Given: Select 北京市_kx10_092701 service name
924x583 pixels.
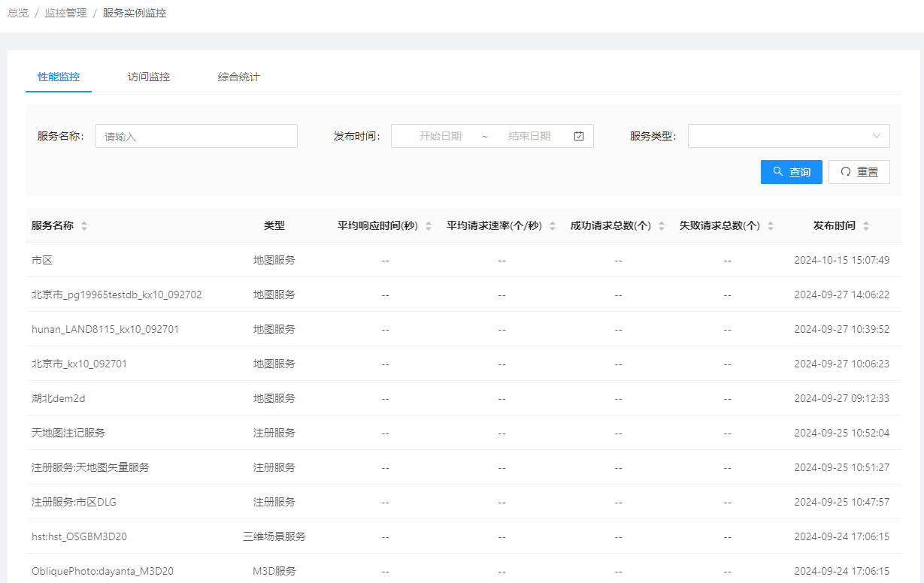Looking at the screenshot, I should pos(80,364).
